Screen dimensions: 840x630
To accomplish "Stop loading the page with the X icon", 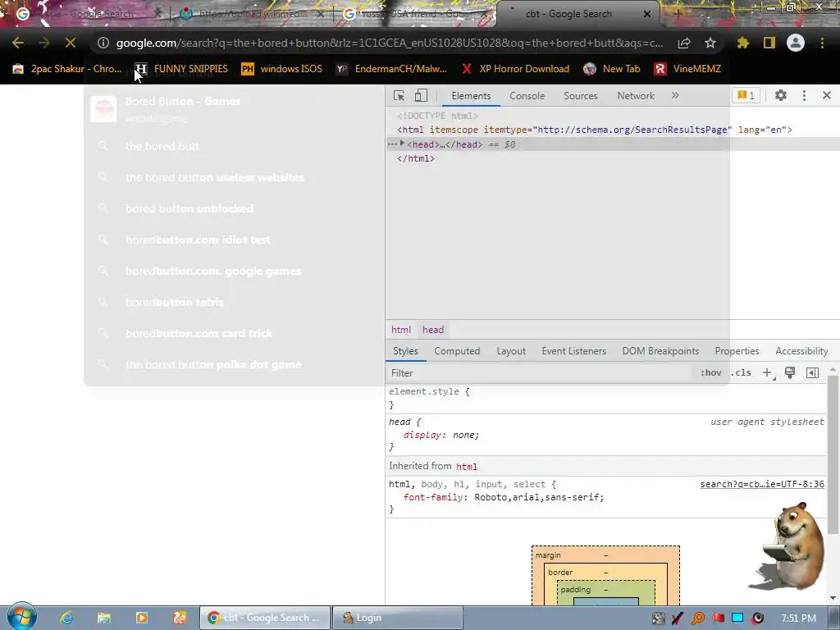I will point(71,43).
